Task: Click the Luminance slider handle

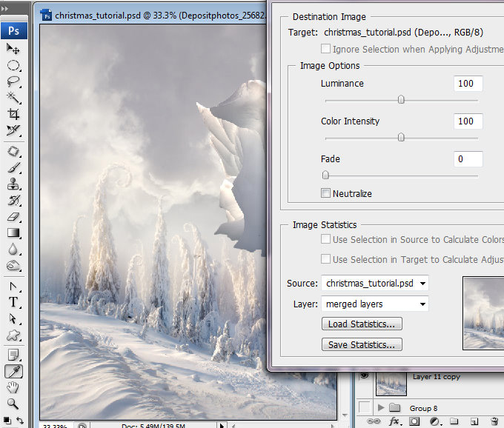Action: click(x=401, y=100)
